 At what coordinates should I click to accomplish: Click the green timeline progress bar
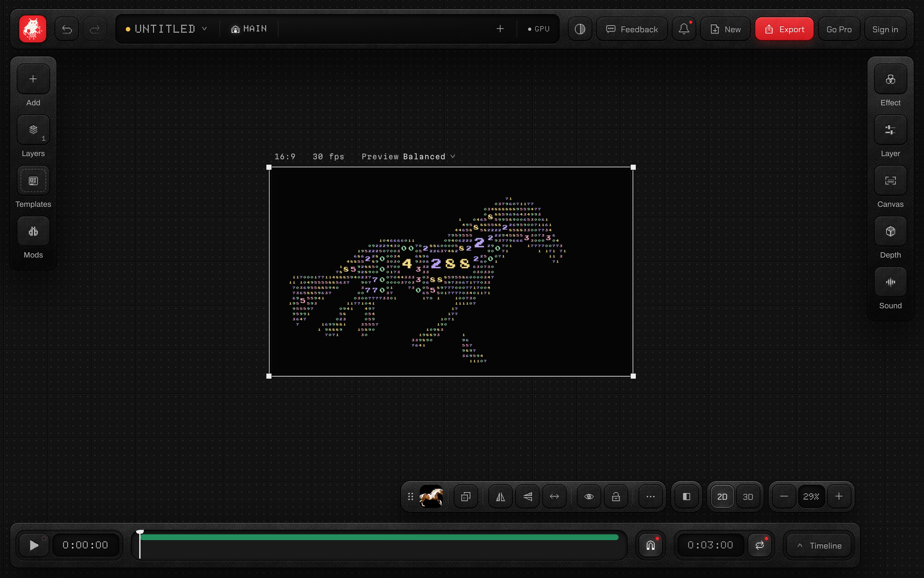pyautogui.click(x=379, y=538)
